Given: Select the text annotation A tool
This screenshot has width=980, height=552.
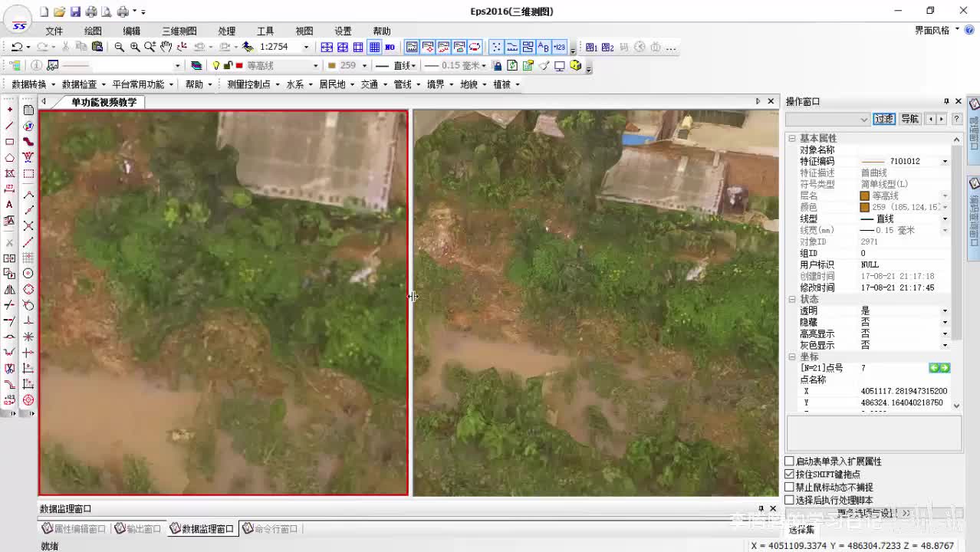Looking at the screenshot, I should 9,205.
